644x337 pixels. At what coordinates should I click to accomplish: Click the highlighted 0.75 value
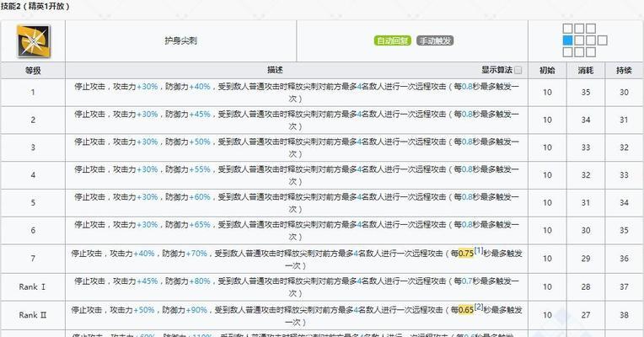466,254
